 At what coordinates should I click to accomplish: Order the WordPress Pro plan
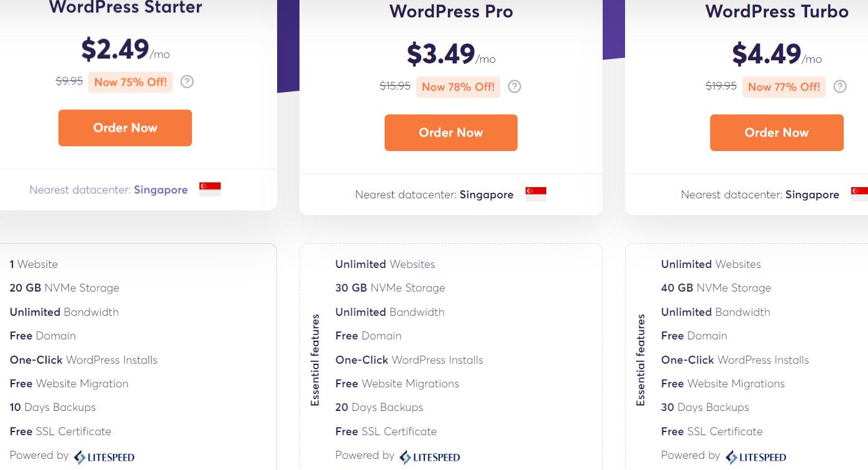pyautogui.click(x=450, y=132)
